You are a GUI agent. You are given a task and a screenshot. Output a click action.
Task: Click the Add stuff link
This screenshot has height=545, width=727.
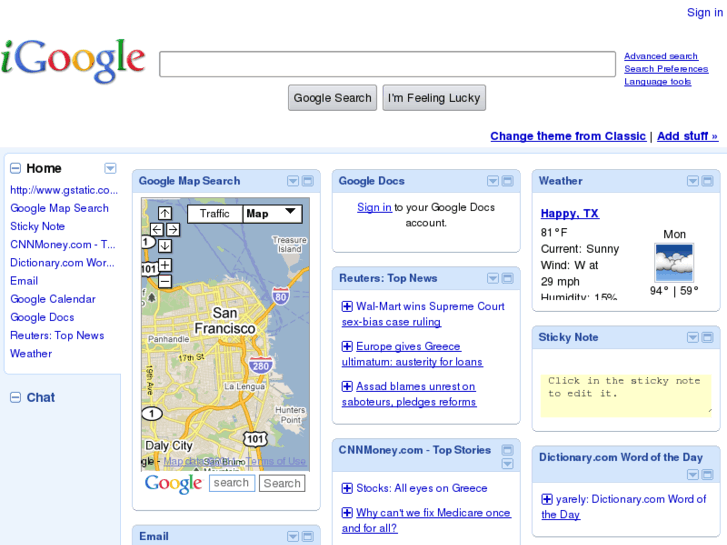tap(688, 136)
